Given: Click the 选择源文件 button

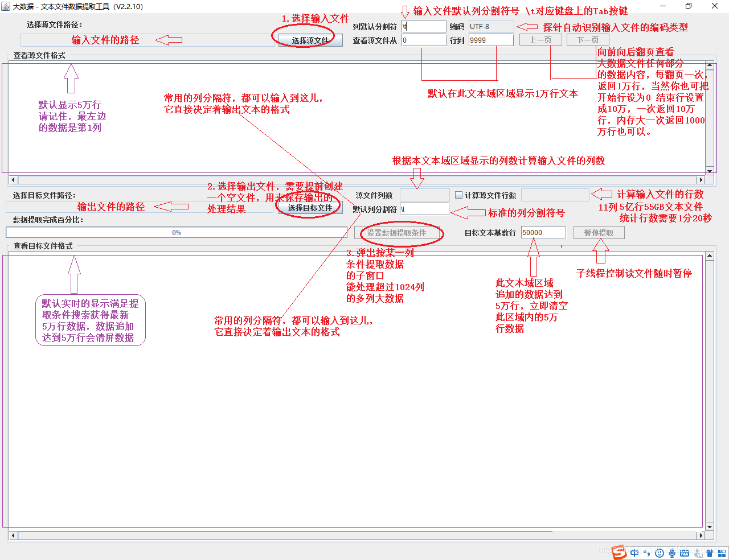Looking at the screenshot, I should (x=310, y=40).
